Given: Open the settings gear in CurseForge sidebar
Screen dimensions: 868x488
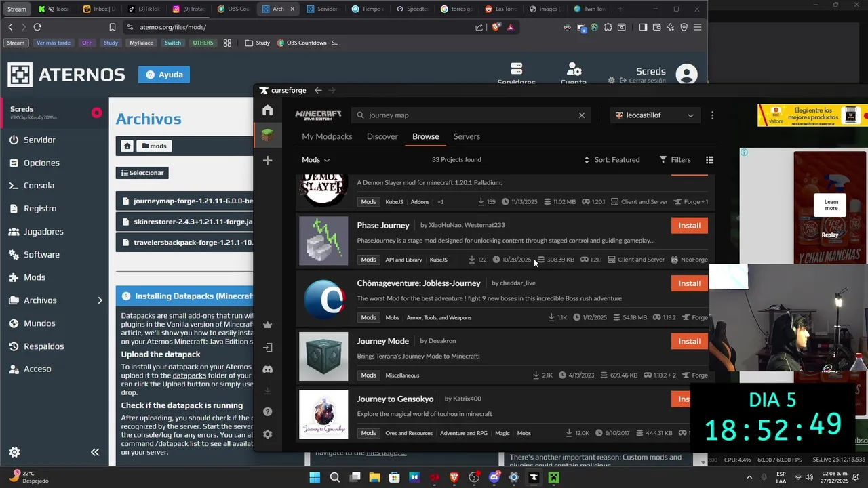Looking at the screenshot, I should click(x=268, y=434).
